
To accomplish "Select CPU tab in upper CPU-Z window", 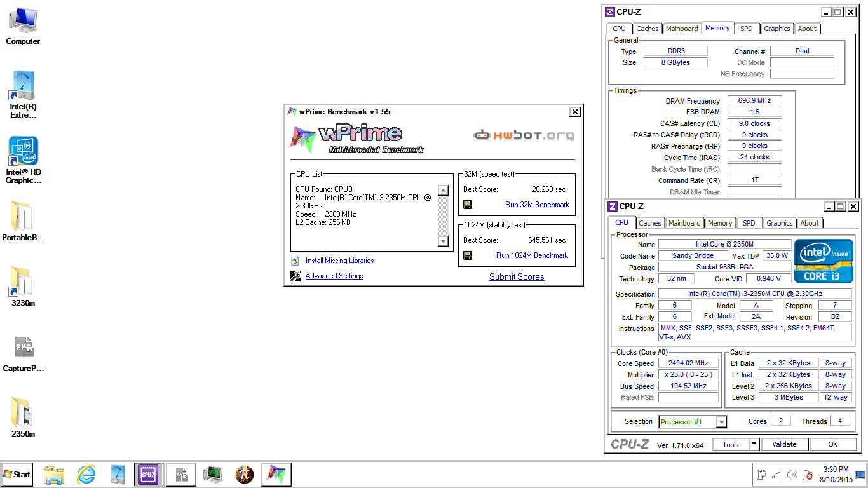I will (619, 29).
